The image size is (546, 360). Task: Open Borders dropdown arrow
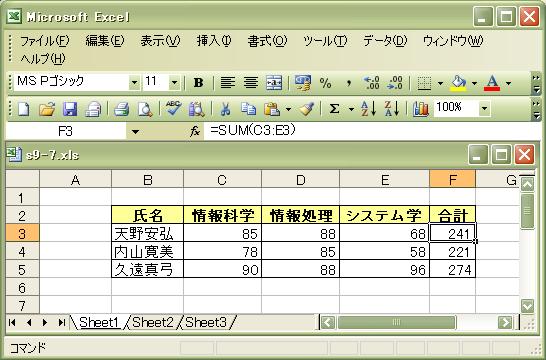440,83
